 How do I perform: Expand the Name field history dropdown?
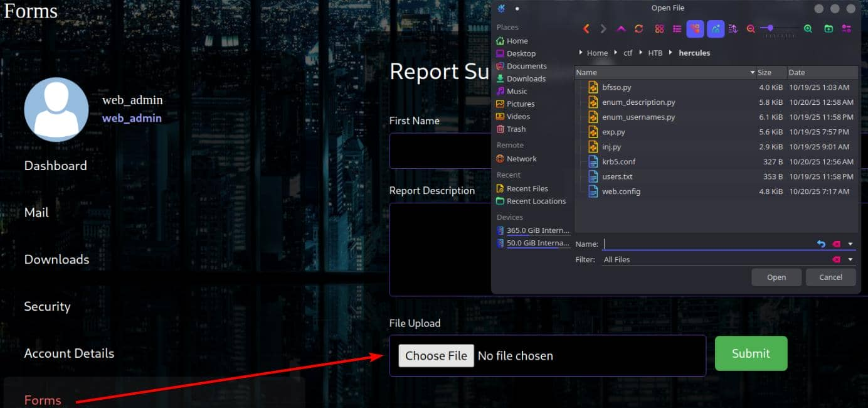850,244
